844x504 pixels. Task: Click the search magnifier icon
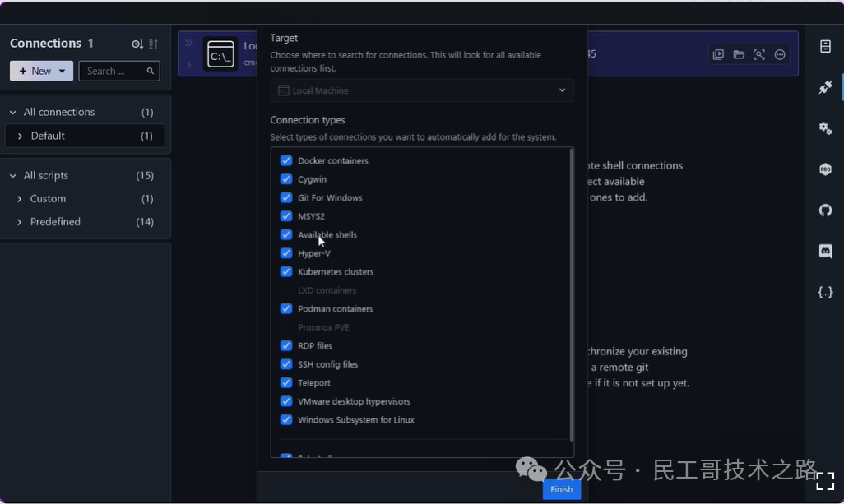(151, 71)
